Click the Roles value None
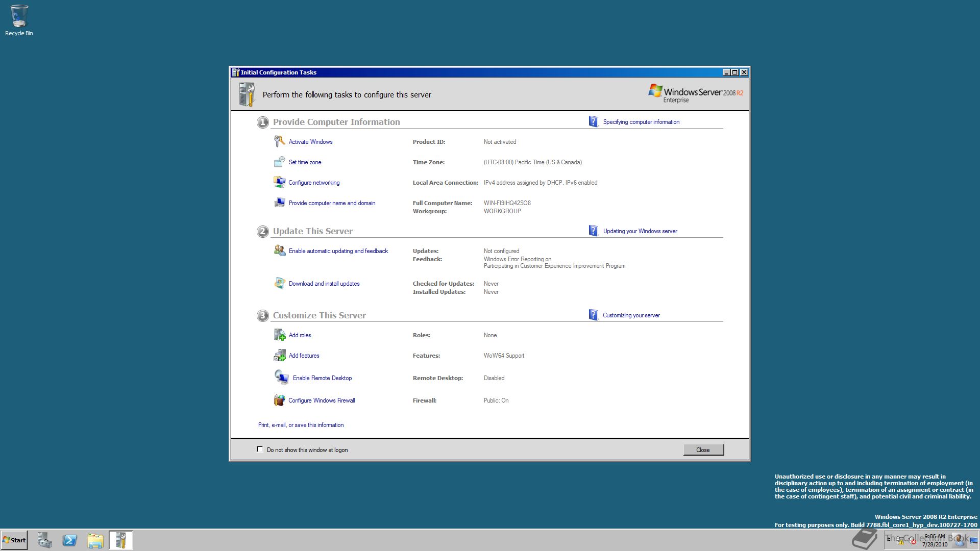 [490, 335]
